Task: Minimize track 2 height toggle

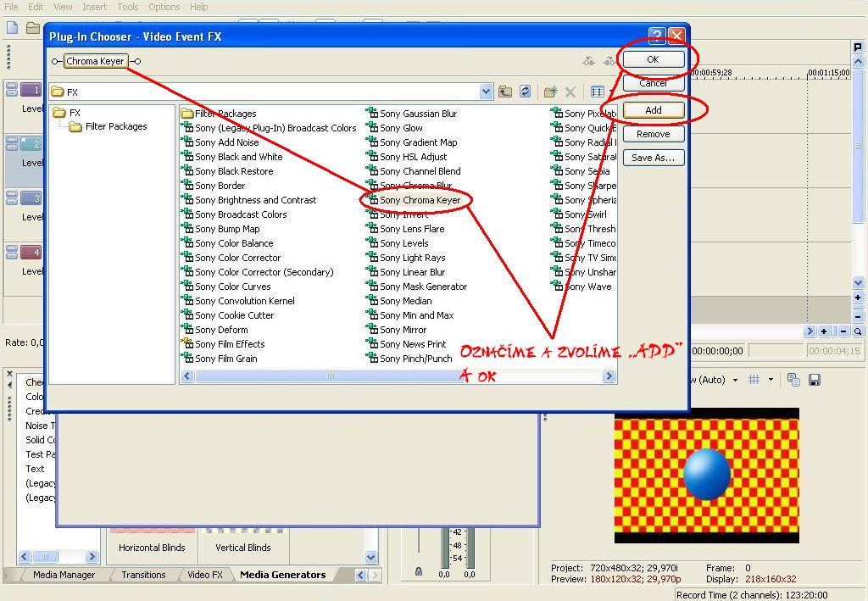Action: (x=12, y=140)
